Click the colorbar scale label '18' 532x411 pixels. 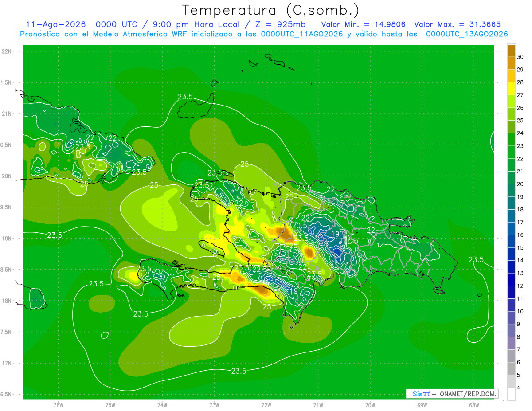[520, 210]
